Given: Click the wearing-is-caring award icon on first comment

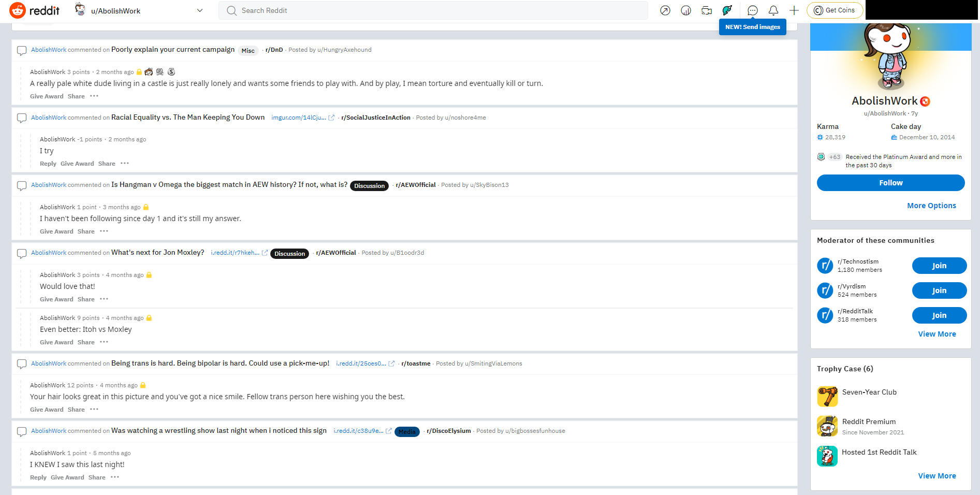Looking at the screenshot, I should [149, 72].
